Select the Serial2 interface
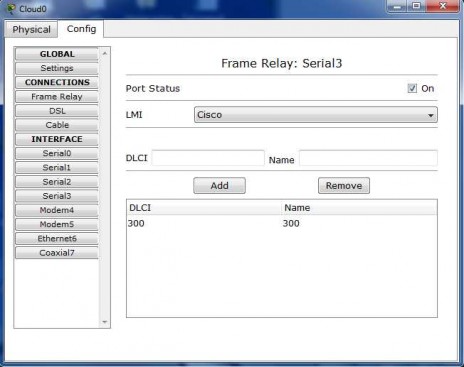This screenshot has width=464, height=367. tap(57, 182)
